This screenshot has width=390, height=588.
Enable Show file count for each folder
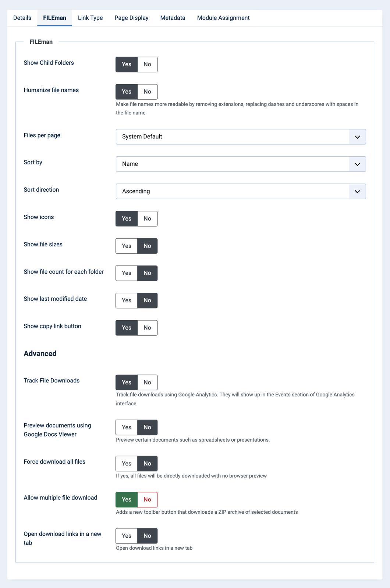127,273
